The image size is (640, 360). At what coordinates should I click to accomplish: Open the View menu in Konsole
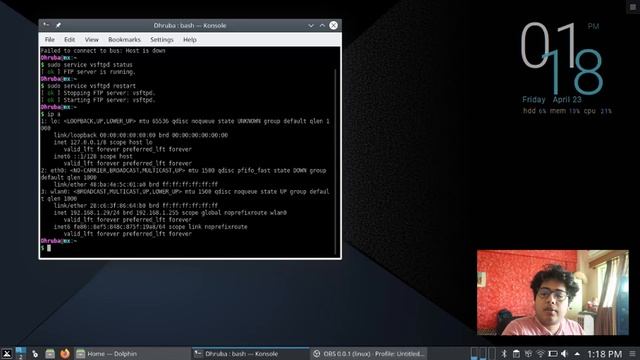coord(91,40)
